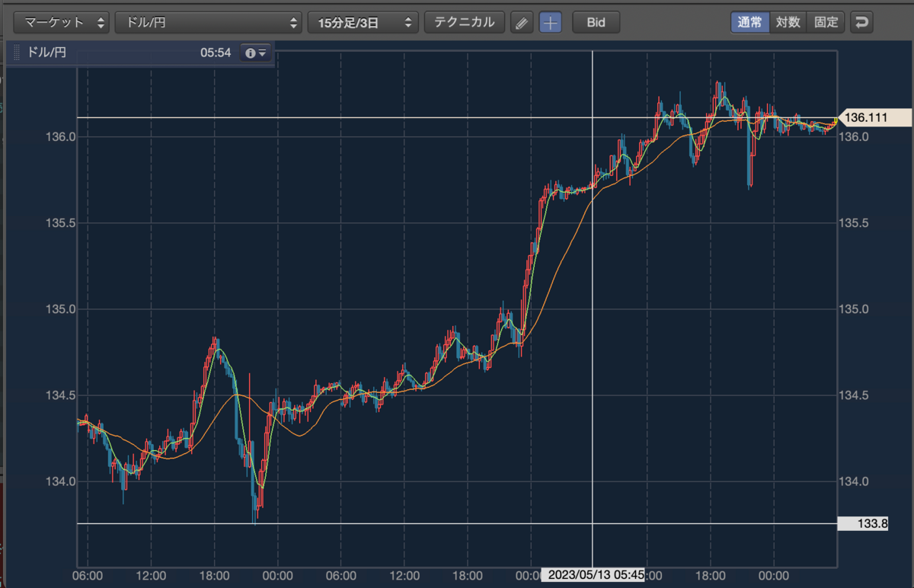Click the 05:54 time in panel header

216,53
